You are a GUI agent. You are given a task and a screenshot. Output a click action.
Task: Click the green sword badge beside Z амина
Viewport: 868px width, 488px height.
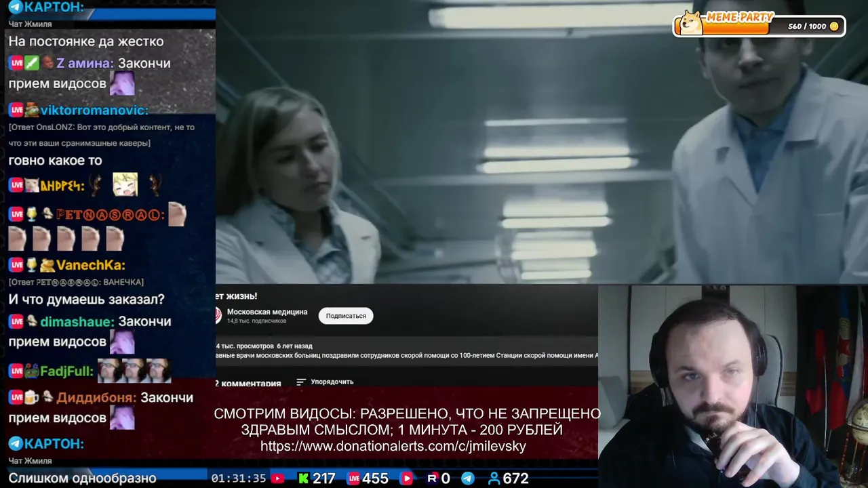pos(32,63)
